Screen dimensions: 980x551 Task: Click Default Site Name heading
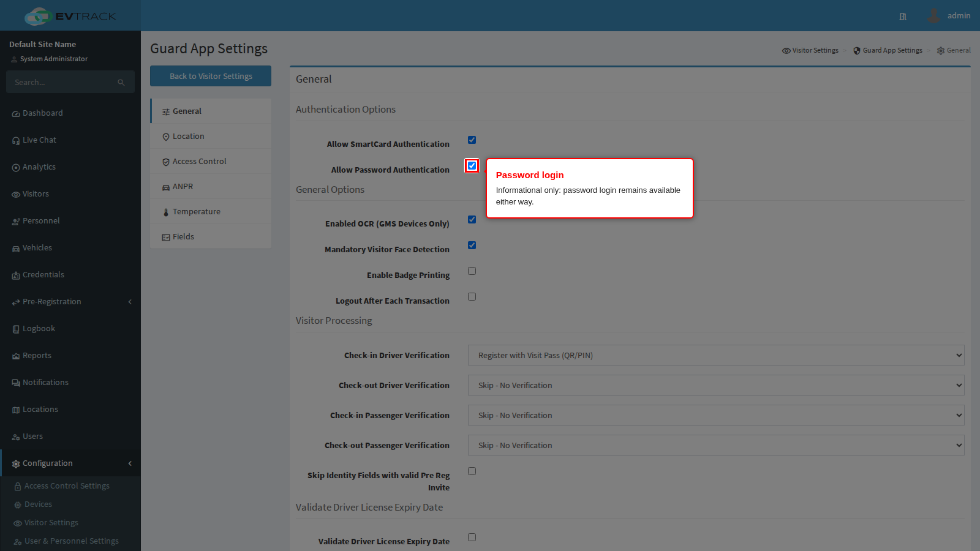click(x=43, y=44)
